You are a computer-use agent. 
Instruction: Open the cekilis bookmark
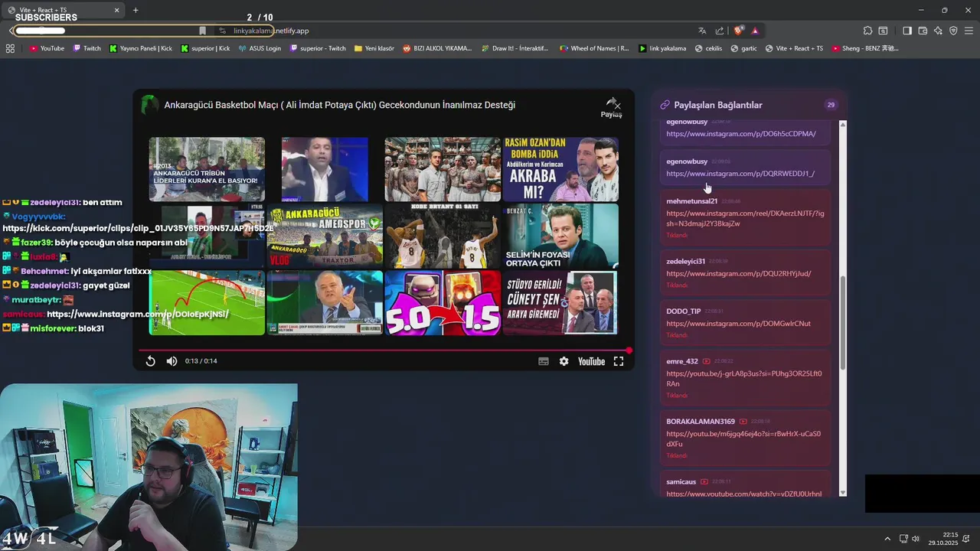click(708, 48)
